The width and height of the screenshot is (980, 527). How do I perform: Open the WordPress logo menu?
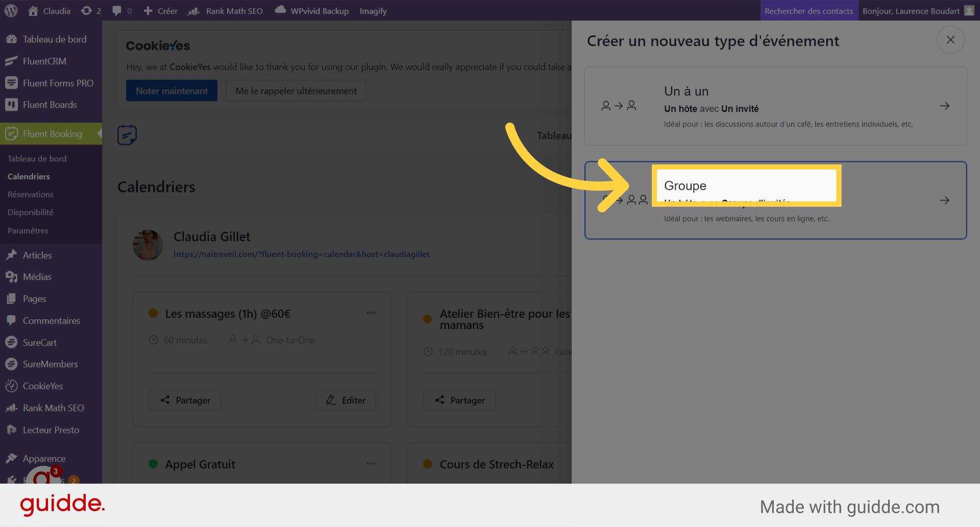click(11, 11)
